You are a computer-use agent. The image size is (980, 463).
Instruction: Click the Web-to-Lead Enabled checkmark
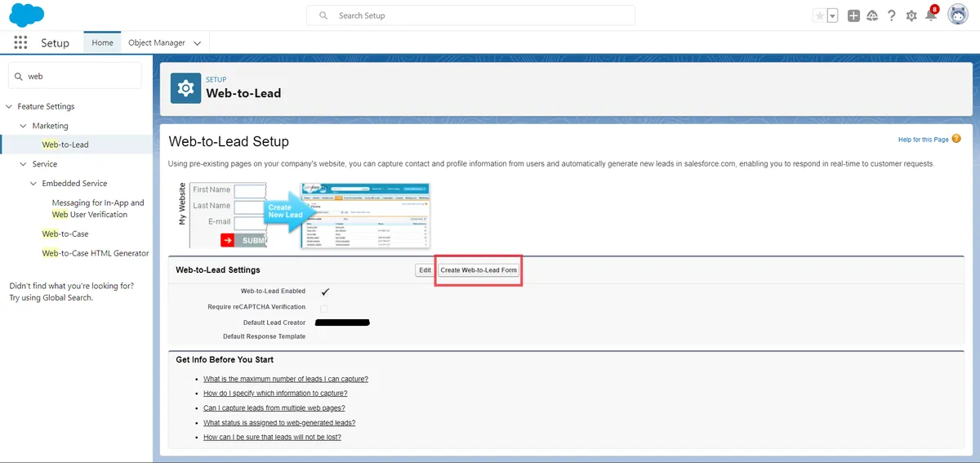pos(325,292)
